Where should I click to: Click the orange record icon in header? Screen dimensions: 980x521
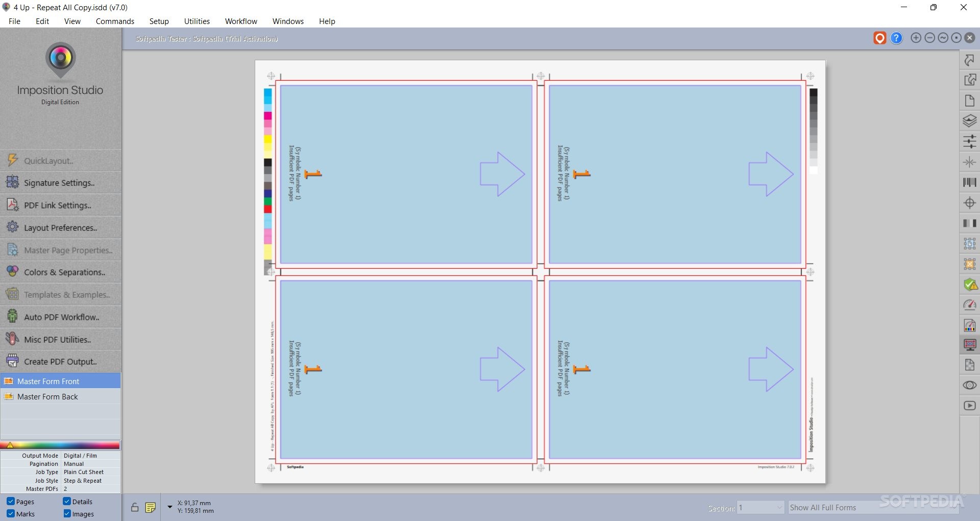point(879,38)
